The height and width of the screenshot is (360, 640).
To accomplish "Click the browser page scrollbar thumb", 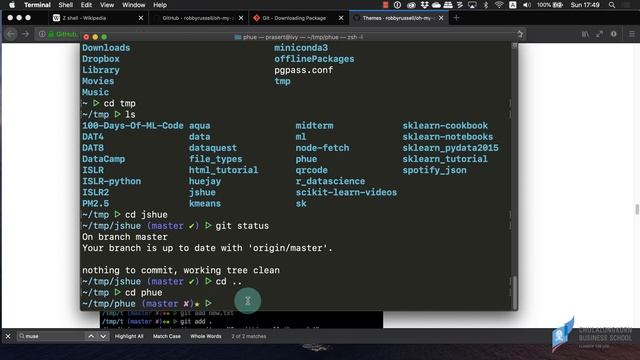I will click(x=637, y=209).
